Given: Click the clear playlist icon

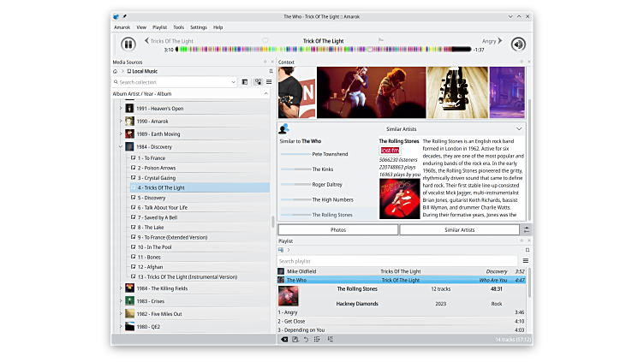Looking at the screenshot, I should [x=284, y=340].
